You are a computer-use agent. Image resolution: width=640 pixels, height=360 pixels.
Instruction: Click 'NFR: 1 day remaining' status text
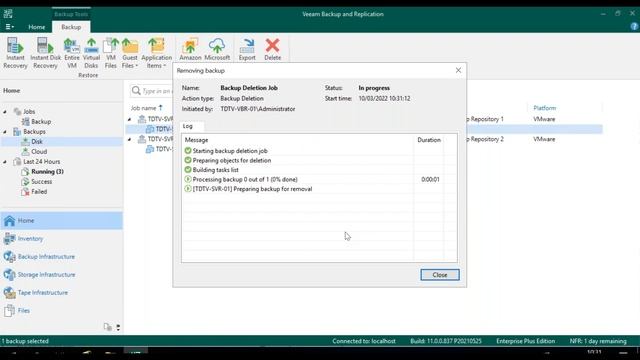click(x=598, y=341)
